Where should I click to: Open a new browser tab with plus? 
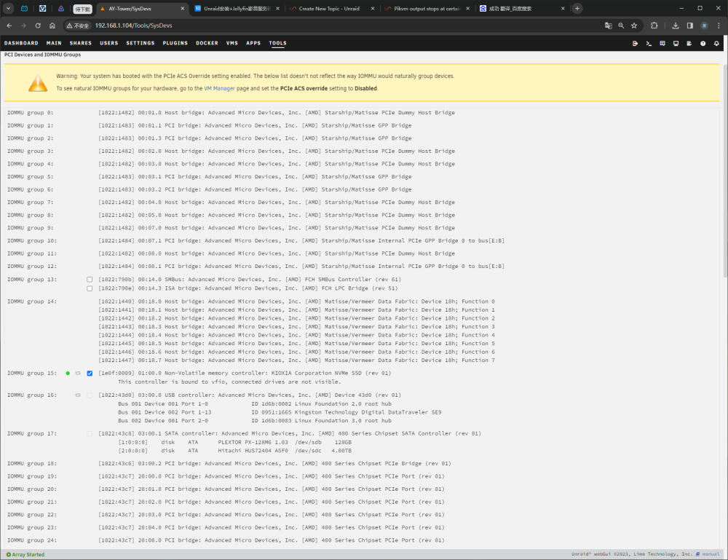point(577,8)
